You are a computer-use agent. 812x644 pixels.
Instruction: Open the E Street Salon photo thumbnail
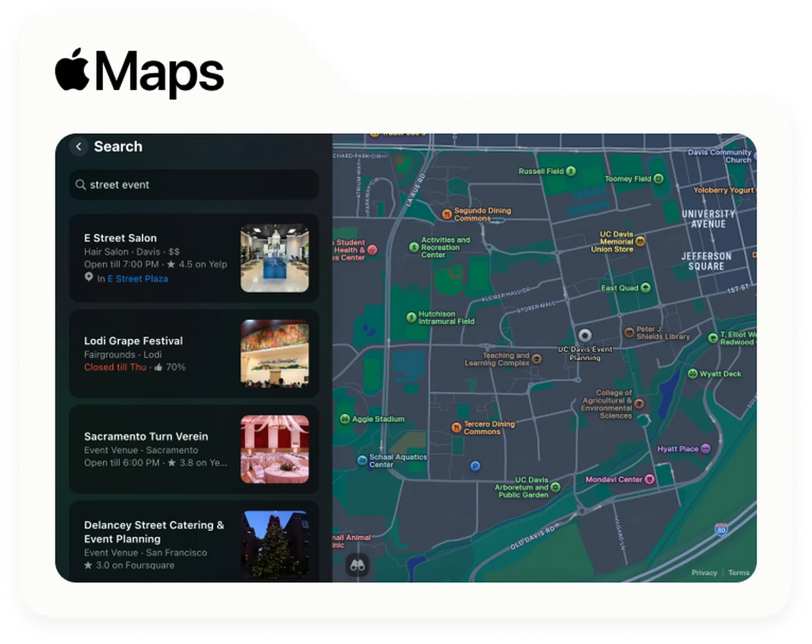275,258
